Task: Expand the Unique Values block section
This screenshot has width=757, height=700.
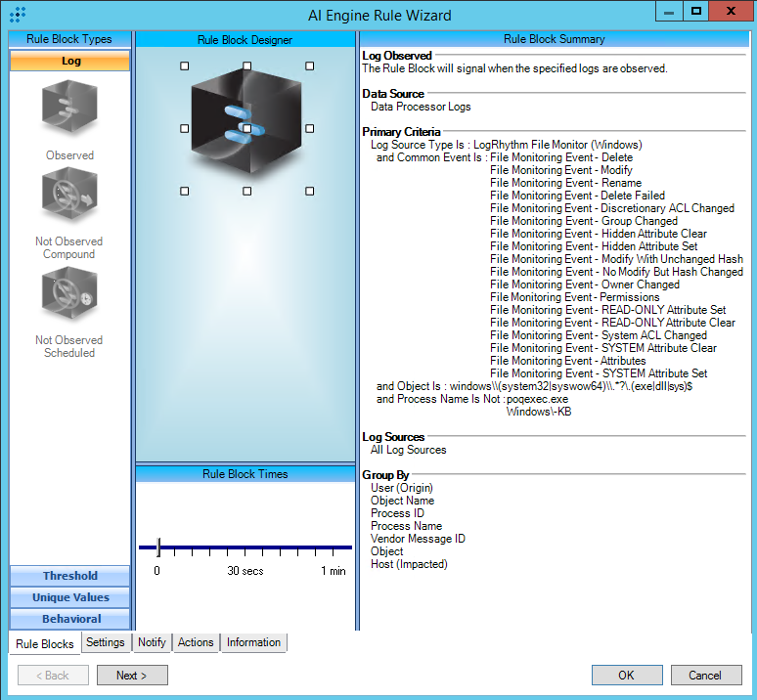Action: (69, 597)
